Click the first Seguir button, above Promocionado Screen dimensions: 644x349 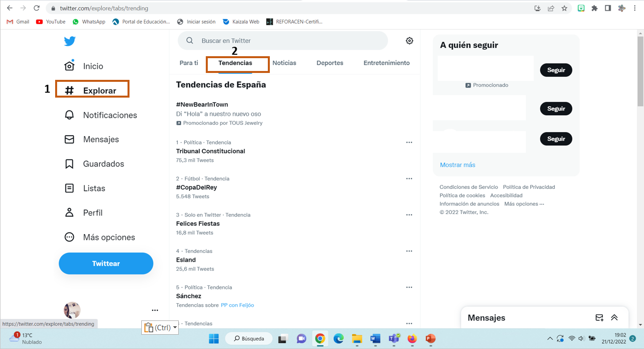pos(556,70)
